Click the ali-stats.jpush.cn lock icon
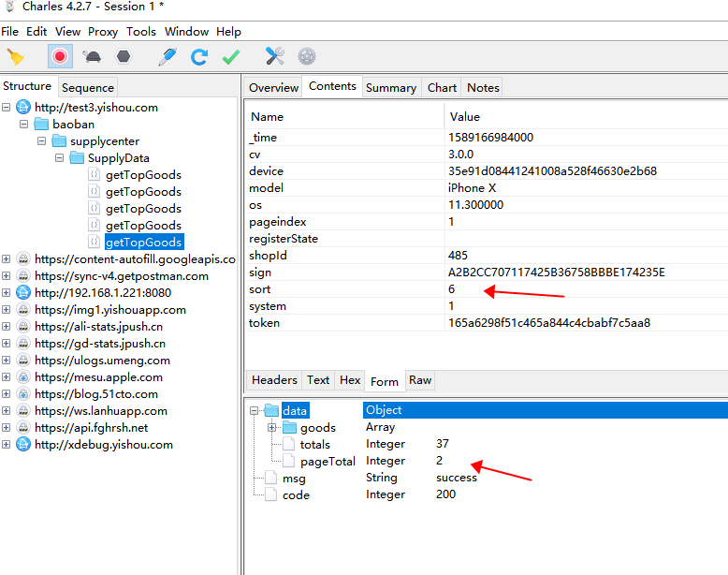Screen dimensions: 728x575 click(23, 326)
